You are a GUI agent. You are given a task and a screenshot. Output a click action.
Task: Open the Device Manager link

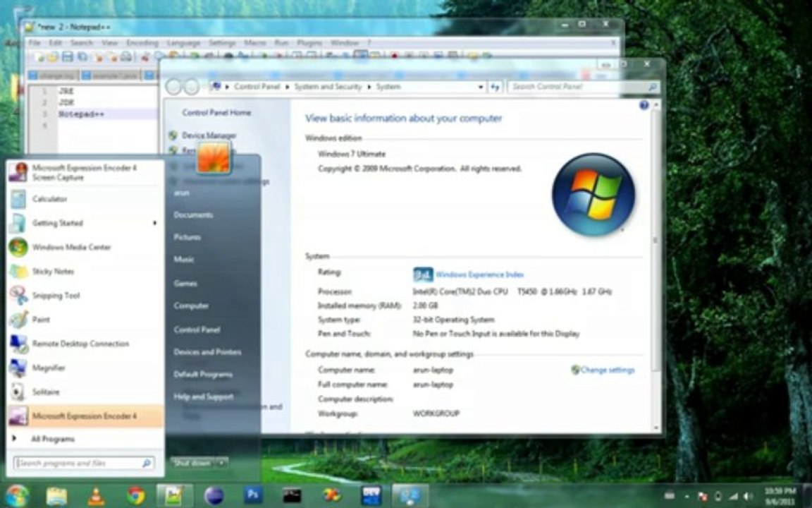tap(209, 135)
